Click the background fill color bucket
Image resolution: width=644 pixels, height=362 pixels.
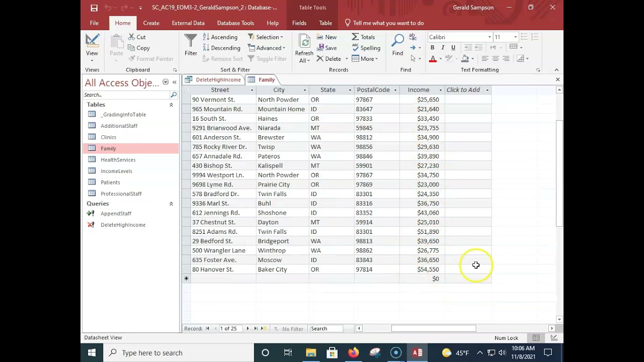(x=465, y=59)
